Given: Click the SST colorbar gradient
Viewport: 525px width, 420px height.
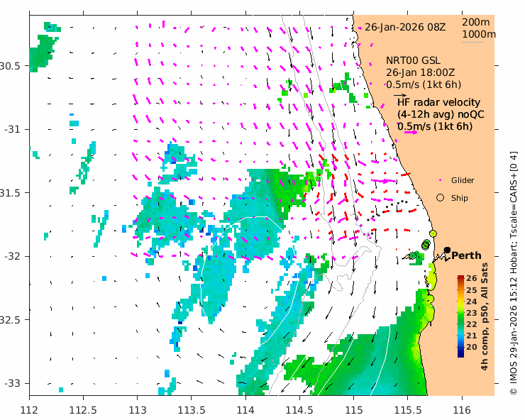Looking at the screenshot, I should [x=460, y=316].
